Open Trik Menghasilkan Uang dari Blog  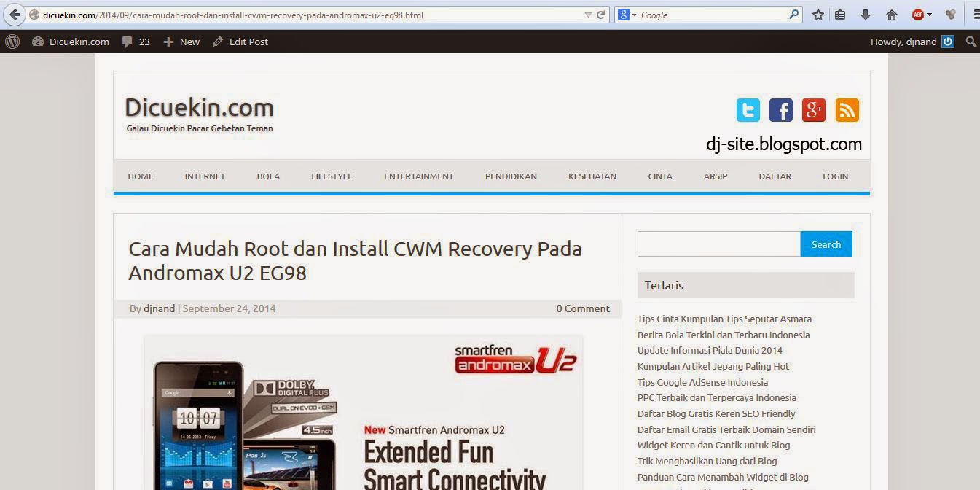point(707,461)
